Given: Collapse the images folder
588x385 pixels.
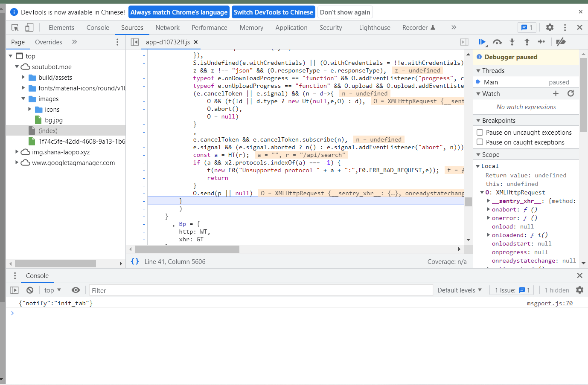Looking at the screenshot, I should [23, 99].
